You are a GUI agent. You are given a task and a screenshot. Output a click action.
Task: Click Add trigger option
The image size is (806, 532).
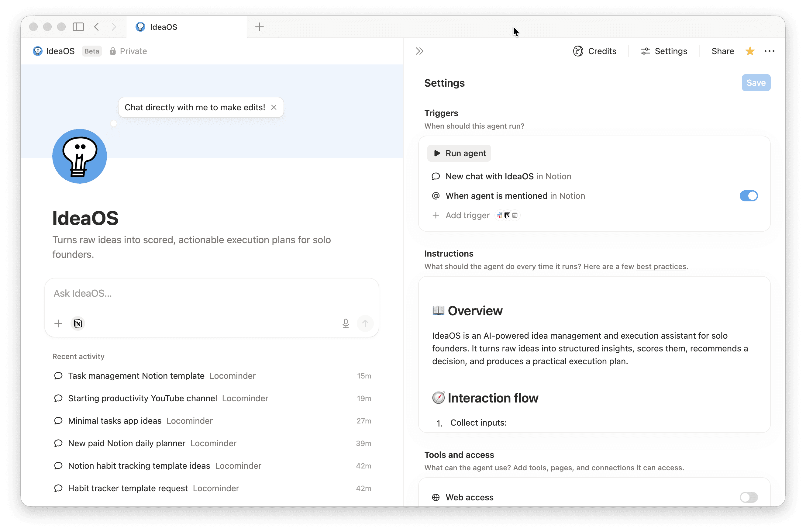pos(467,216)
